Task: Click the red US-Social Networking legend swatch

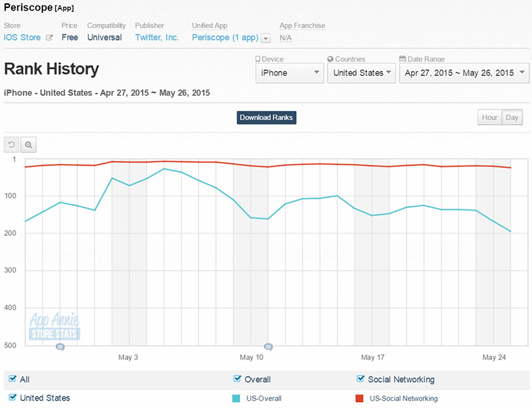Action: [x=359, y=399]
